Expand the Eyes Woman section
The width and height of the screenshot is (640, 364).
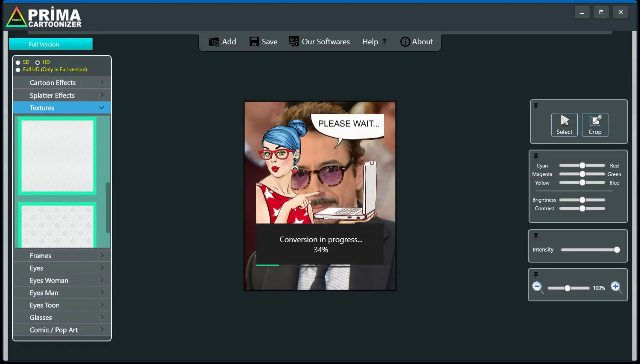tap(62, 280)
